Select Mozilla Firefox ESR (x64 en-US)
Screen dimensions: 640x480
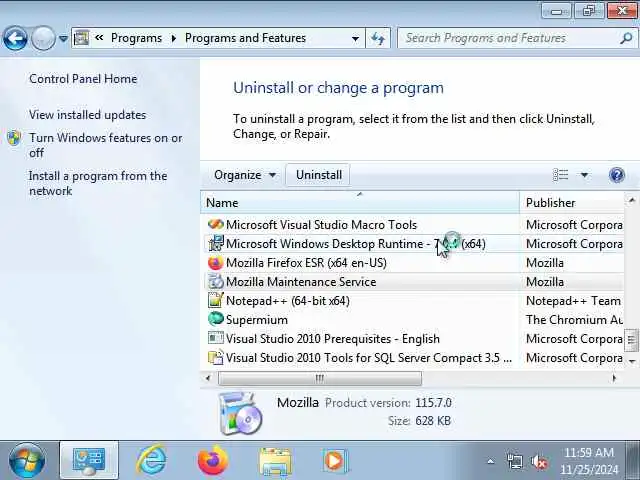point(412,262)
